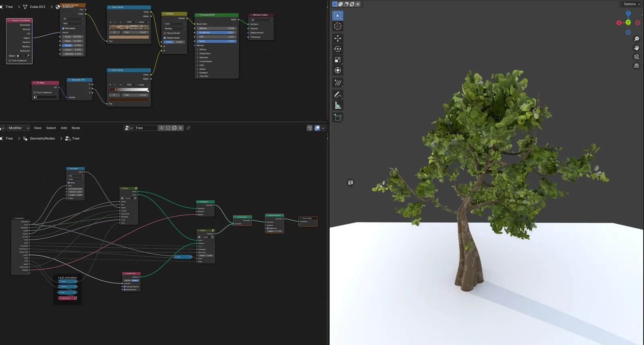
Task: Choose the Add Cube tool
Action: [338, 118]
